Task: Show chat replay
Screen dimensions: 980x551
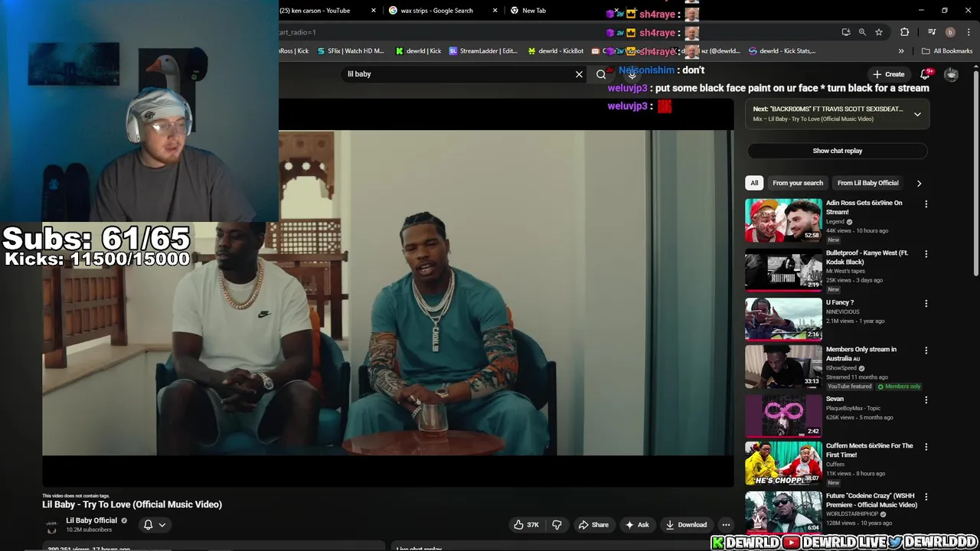Action: point(838,151)
